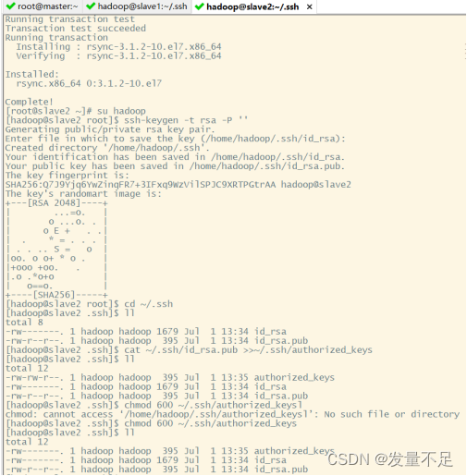Click the 'total 8' output line

tap(24, 323)
